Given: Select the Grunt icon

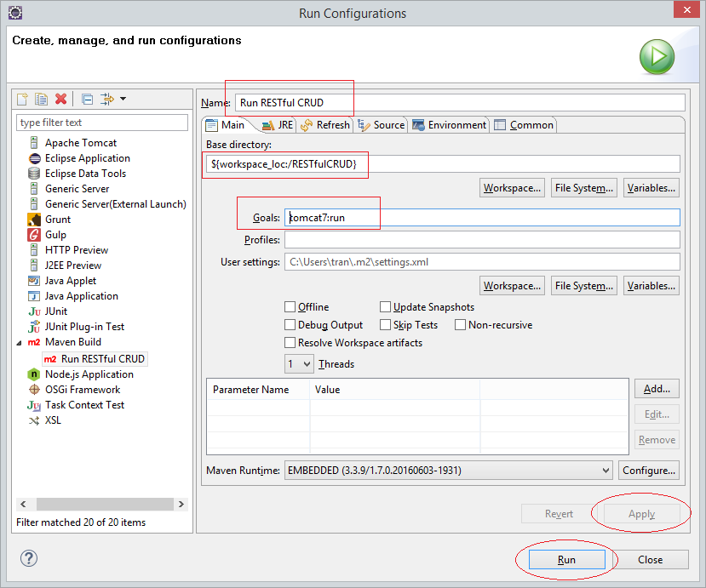Looking at the screenshot, I should pyautogui.click(x=34, y=220).
